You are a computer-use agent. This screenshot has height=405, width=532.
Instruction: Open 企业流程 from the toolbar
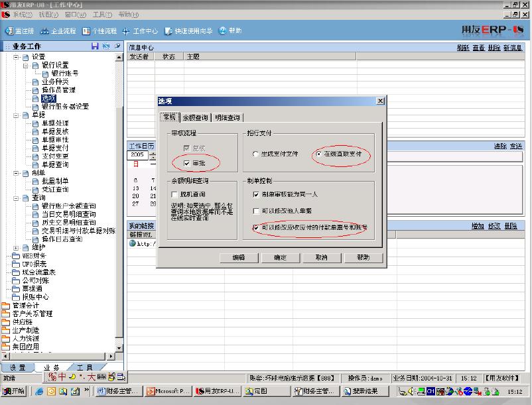coord(58,31)
